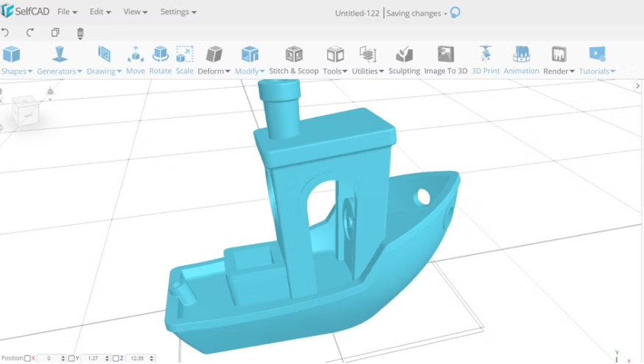Expand the Generators dropdown
The height and width of the screenshot is (364, 644).
pyautogui.click(x=60, y=60)
